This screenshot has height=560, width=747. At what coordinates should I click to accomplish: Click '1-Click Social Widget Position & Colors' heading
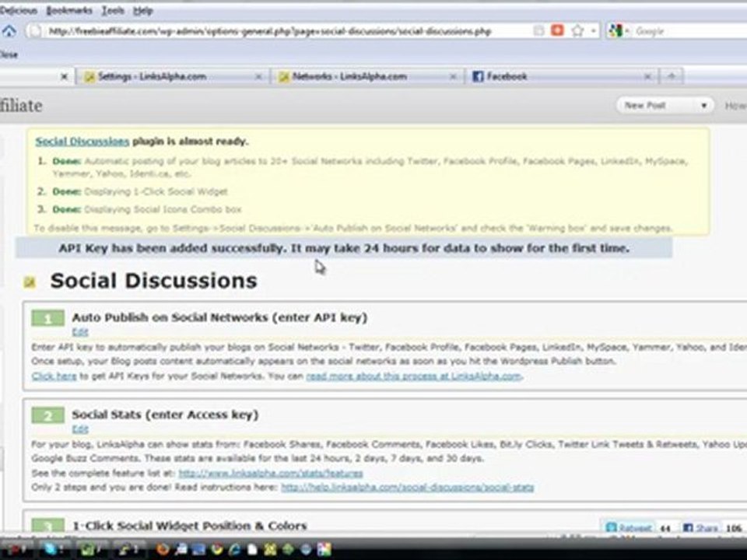(x=190, y=526)
